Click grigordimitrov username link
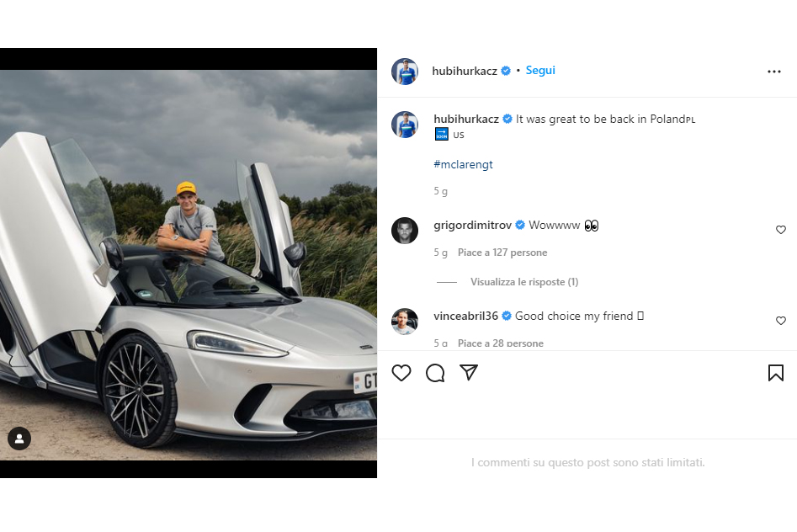This screenshot has height=532, width=797. pyautogui.click(x=473, y=226)
